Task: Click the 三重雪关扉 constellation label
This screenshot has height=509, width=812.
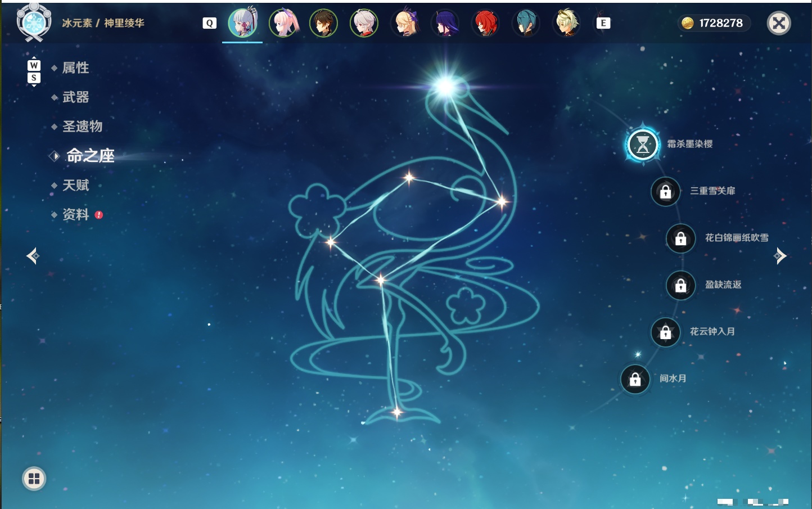Action: click(x=712, y=191)
